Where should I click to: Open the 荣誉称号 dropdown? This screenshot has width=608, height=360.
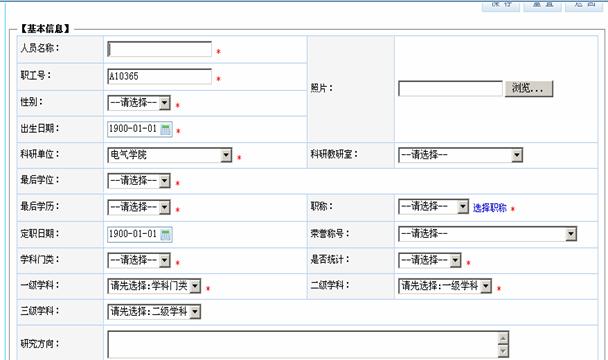[487, 234]
